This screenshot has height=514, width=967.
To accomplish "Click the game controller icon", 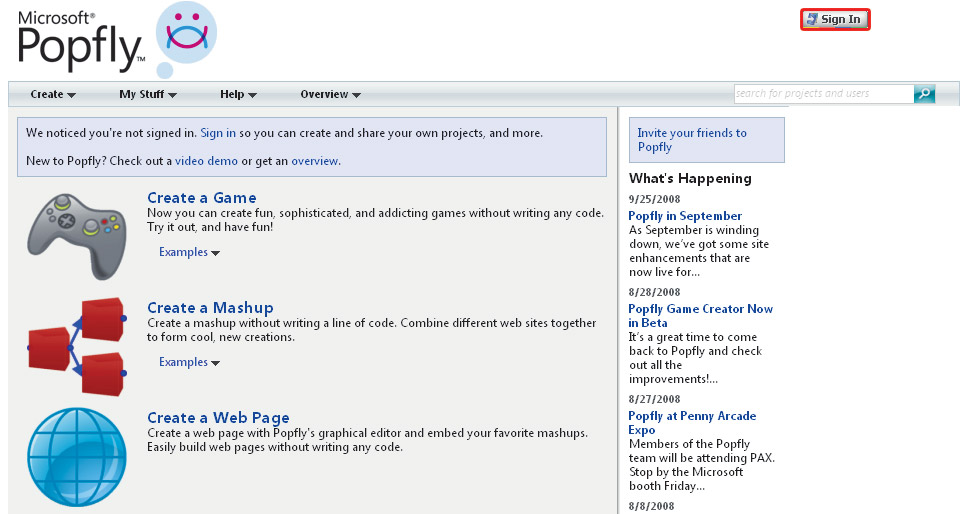I will 76,234.
